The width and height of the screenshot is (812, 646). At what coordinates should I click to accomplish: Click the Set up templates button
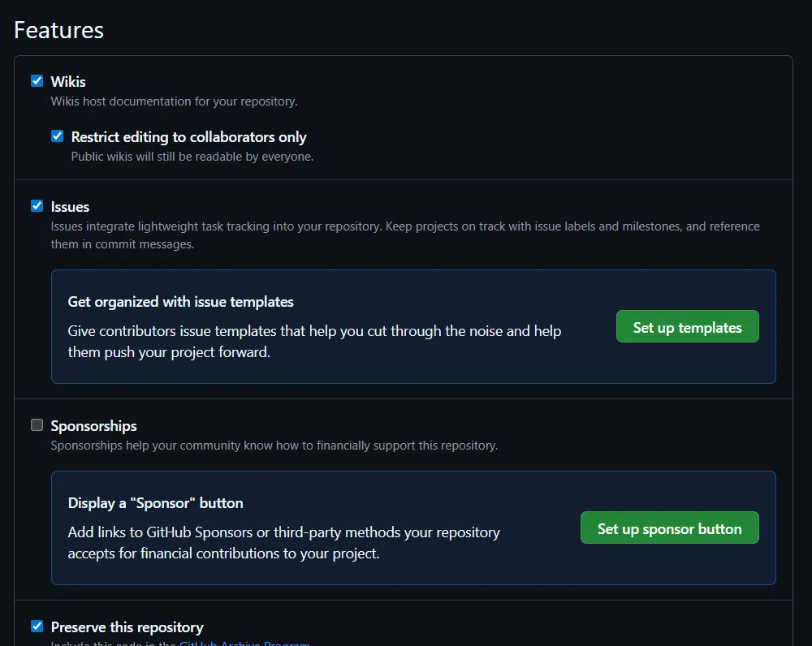(x=687, y=326)
